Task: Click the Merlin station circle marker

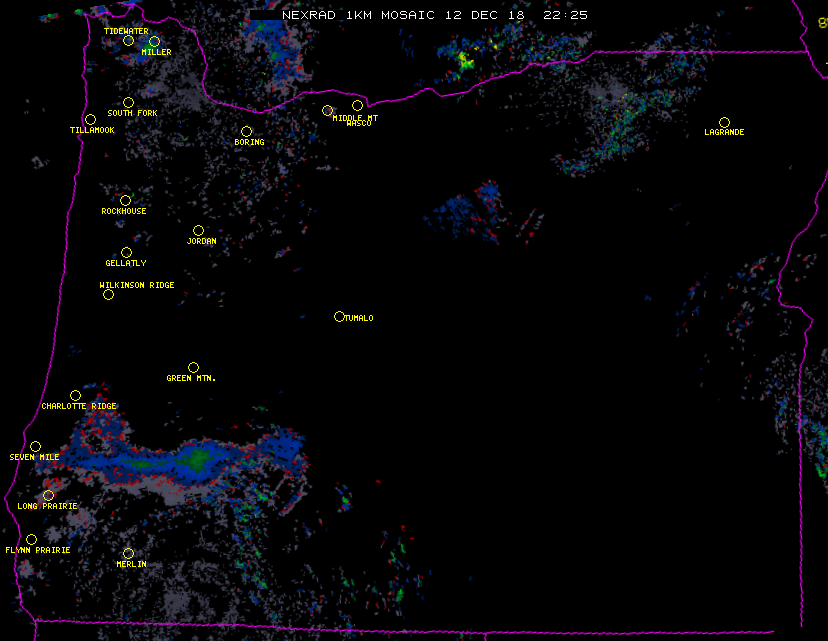Action: [128, 554]
